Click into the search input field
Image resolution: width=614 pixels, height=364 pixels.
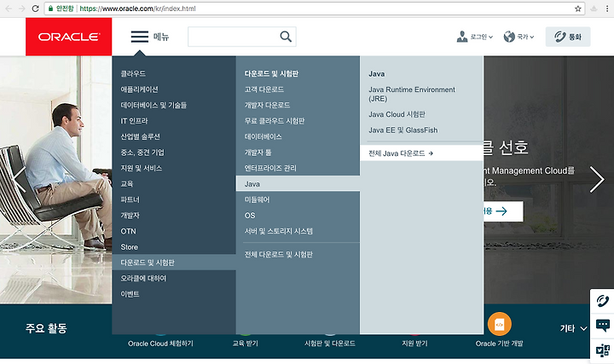click(x=234, y=37)
